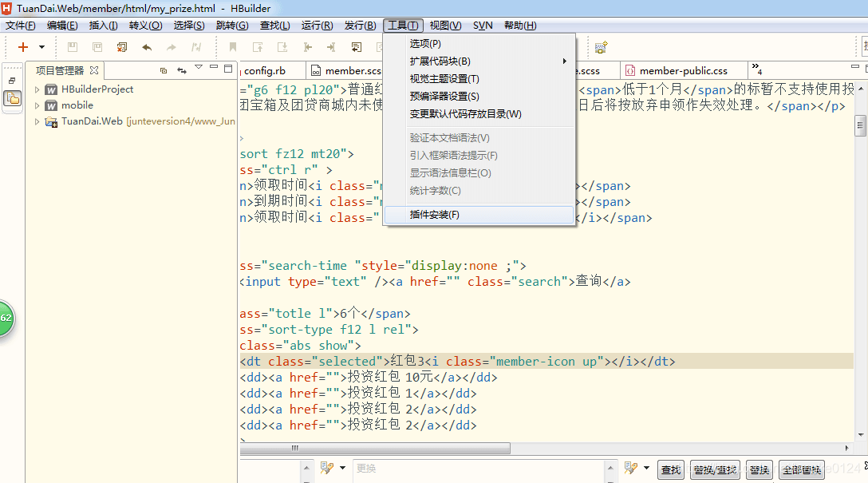Screen dimensions: 868x483
Task: Switch to member.scss editor tab
Action: tap(345, 71)
